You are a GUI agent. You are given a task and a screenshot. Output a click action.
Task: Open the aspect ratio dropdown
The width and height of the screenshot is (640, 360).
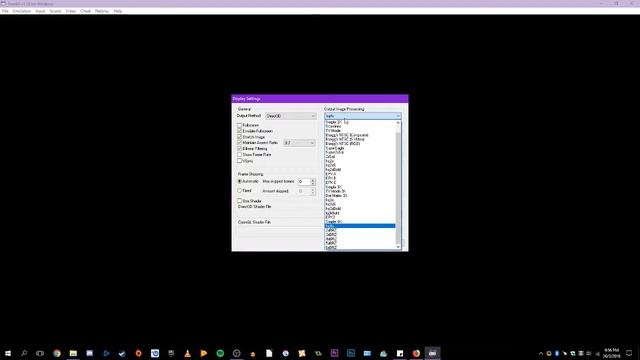299,143
